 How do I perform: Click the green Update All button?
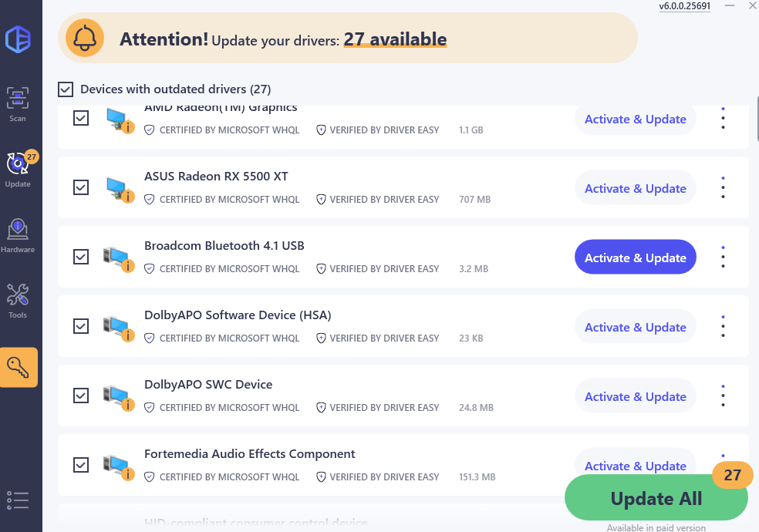tap(656, 498)
